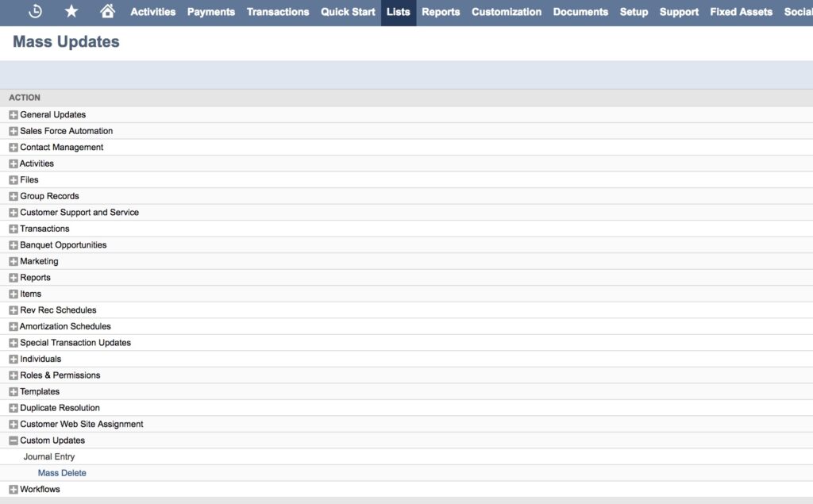The image size is (813, 504).
Task: Go to the Home house icon
Action: coord(107,11)
